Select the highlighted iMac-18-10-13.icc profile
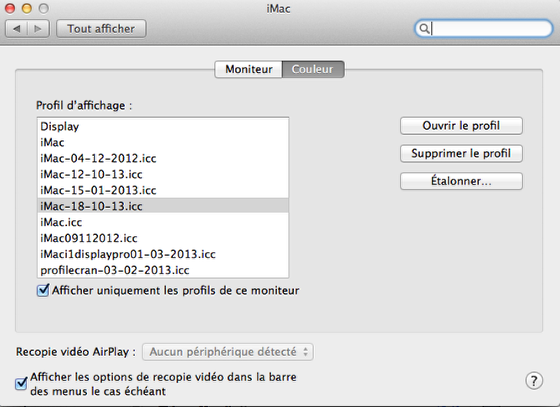This screenshot has width=560, height=407. pos(163,206)
